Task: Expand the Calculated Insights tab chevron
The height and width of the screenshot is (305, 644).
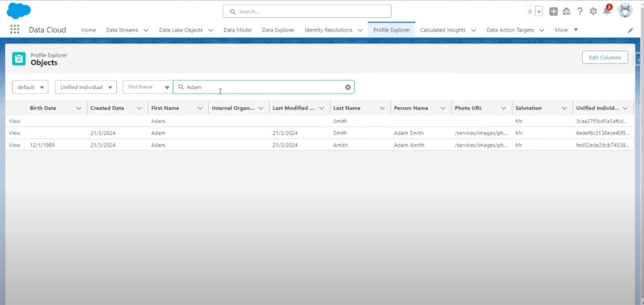Action: tap(474, 30)
